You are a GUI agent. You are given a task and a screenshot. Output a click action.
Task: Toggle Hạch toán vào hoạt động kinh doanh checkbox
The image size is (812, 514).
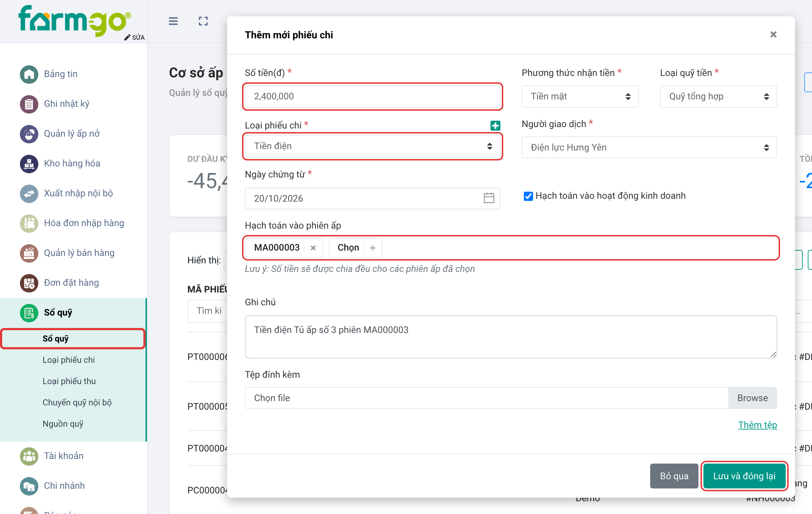pos(528,196)
